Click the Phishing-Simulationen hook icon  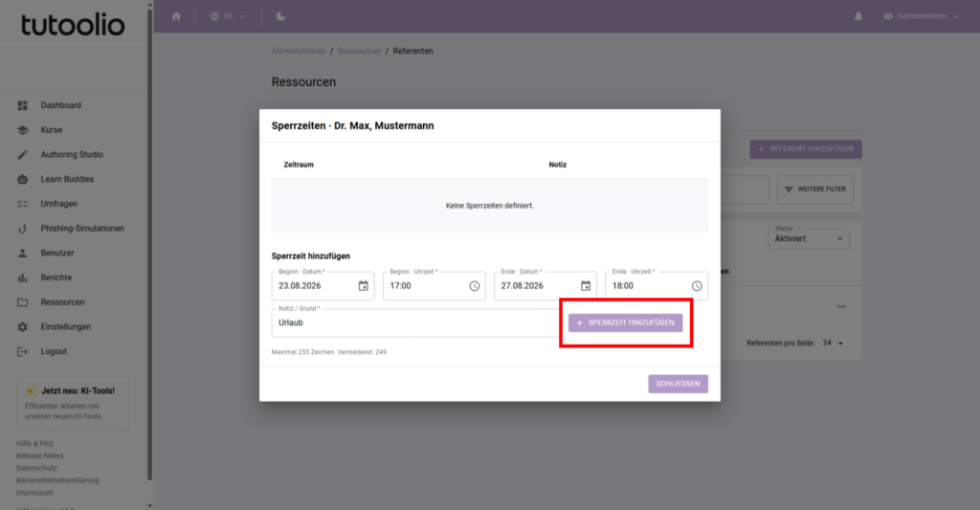point(23,228)
